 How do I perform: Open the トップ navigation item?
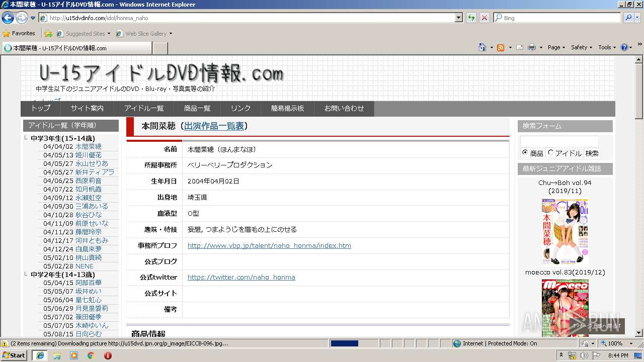tap(41, 109)
